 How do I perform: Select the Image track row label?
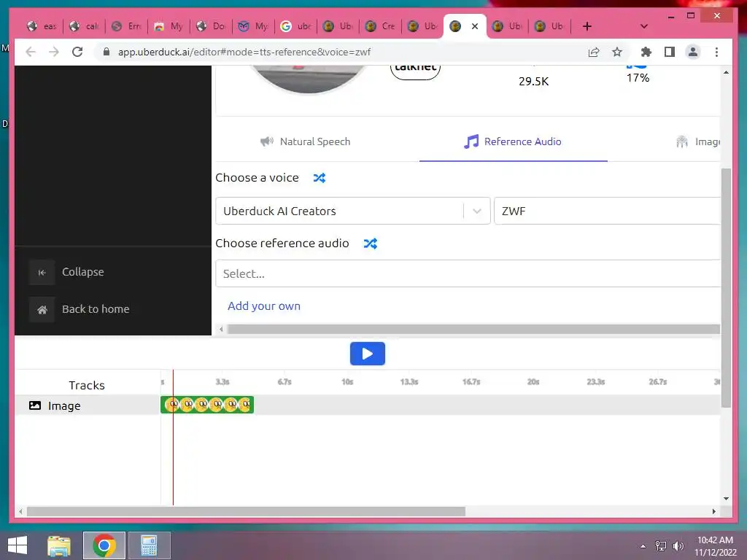coord(64,405)
